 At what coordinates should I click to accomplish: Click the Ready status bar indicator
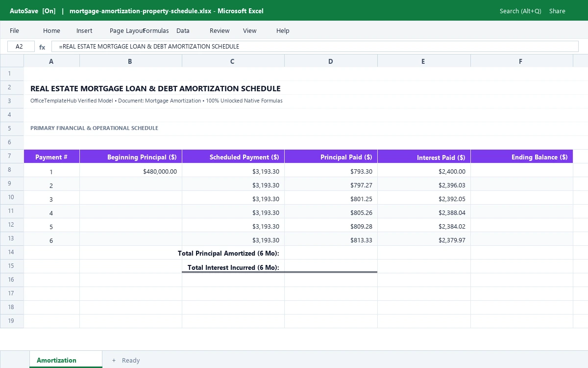point(131,360)
